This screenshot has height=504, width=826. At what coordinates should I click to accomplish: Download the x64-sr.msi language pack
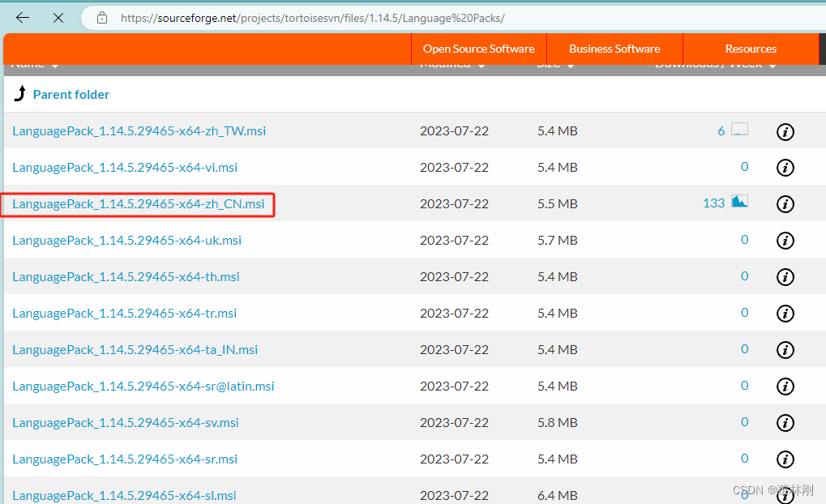click(x=125, y=459)
